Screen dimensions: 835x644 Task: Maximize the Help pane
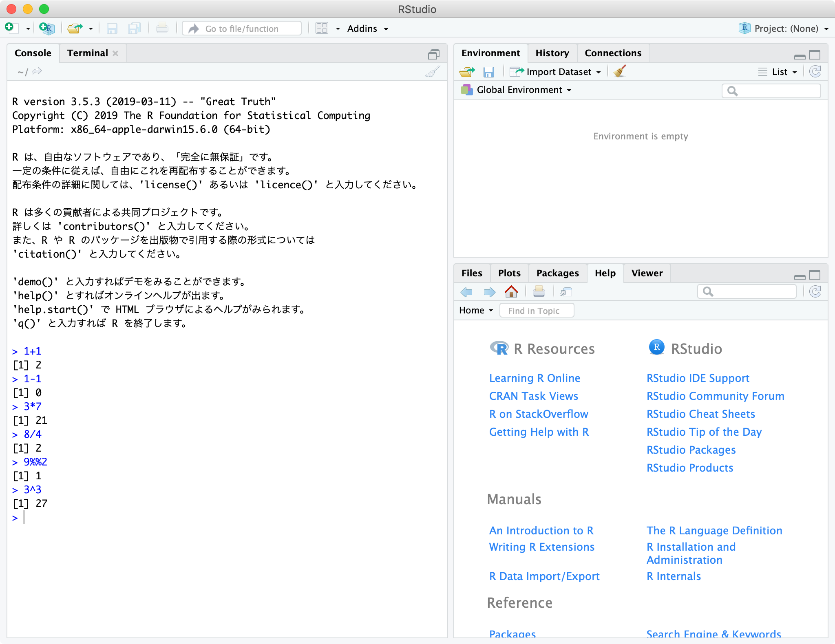[815, 275]
